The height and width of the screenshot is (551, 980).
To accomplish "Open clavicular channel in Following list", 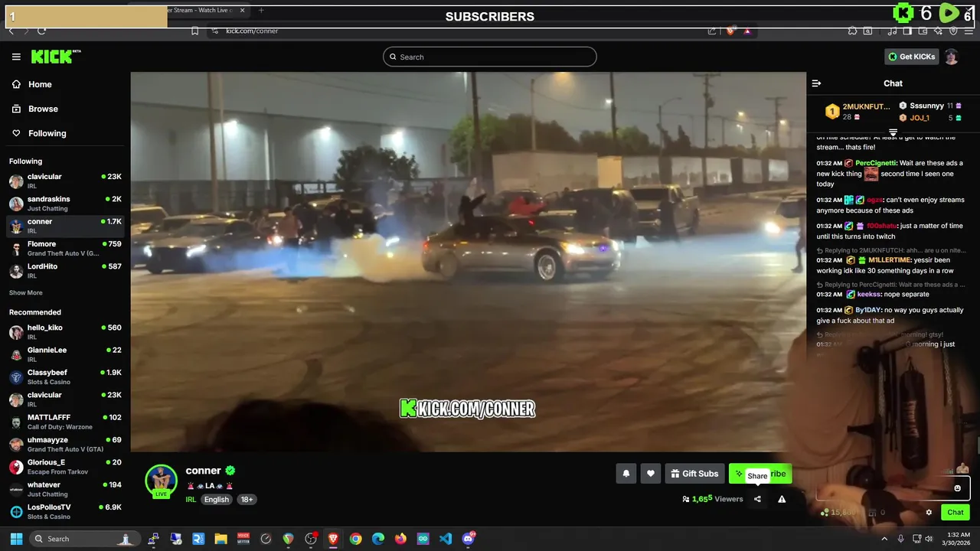I will 65,181.
